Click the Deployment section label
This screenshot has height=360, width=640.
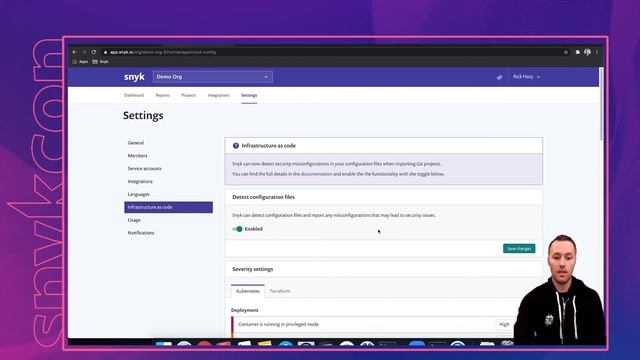(x=244, y=310)
